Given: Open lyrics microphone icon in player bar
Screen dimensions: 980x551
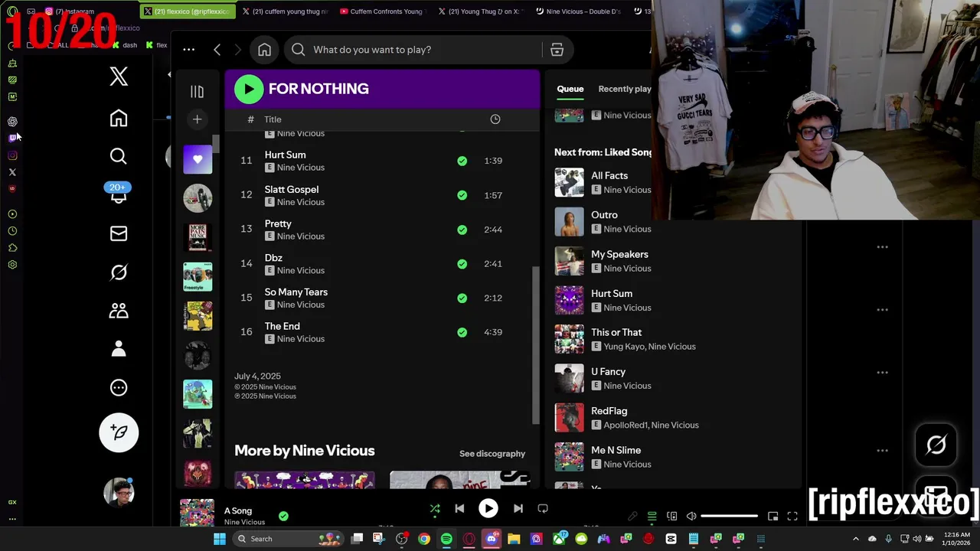Looking at the screenshot, I should [x=632, y=517].
